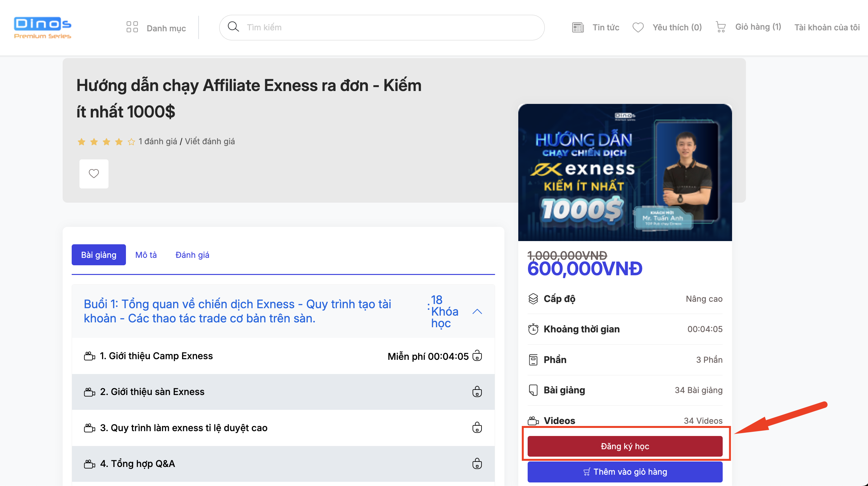Viewport: 868px width, 486px height.
Task: Click the course title Hướng dẫn chạy Affiliate
Action: [x=249, y=99]
